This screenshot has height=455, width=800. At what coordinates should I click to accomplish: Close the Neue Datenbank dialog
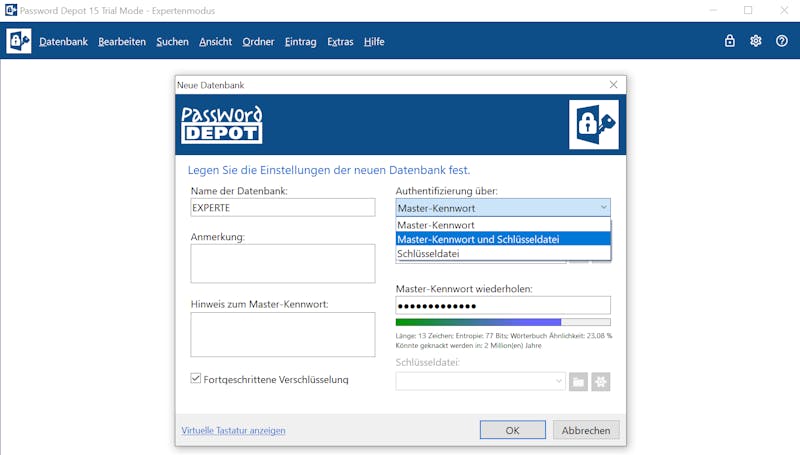point(613,85)
